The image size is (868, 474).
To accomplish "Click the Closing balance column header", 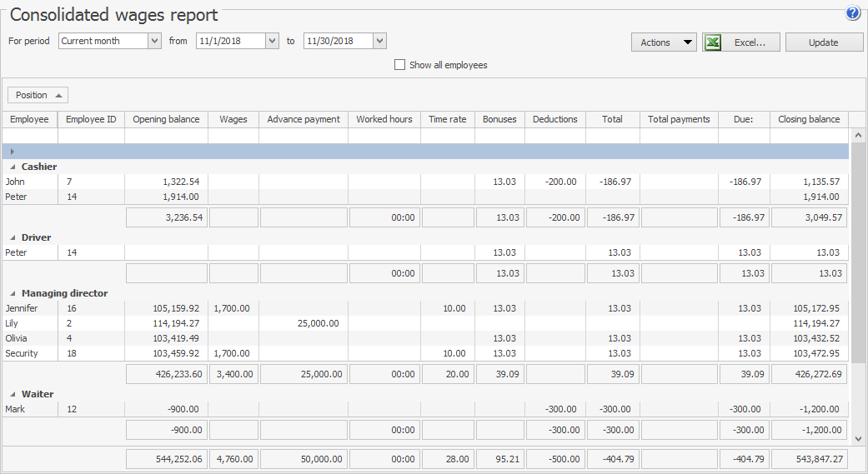I will [808, 119].
